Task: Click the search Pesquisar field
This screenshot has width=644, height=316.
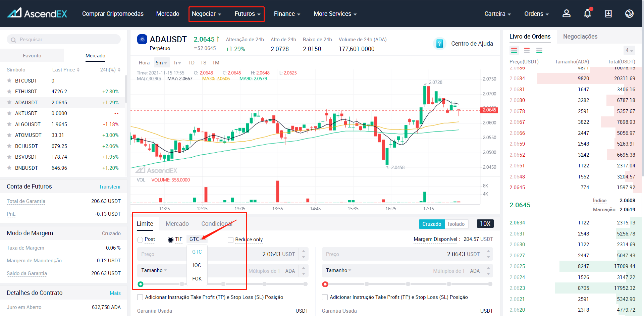Action: coord(64,40)
